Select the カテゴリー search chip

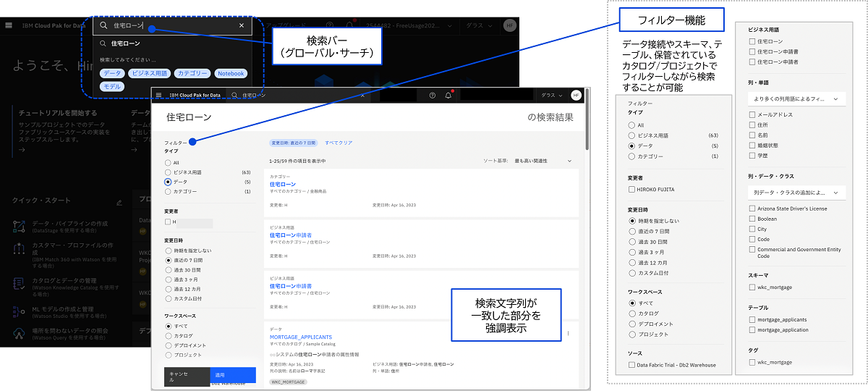coord(192,73)
